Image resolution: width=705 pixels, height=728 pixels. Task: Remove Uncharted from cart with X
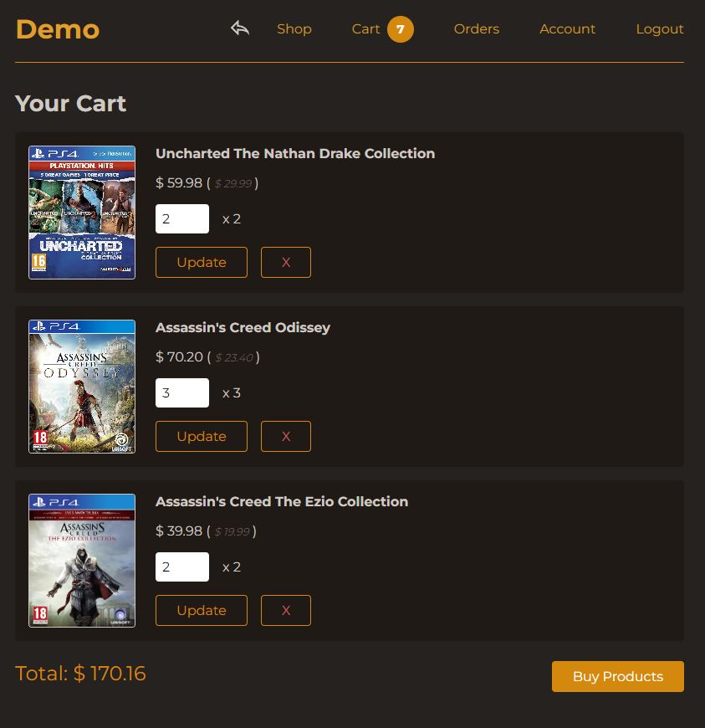tap(286, 262)
